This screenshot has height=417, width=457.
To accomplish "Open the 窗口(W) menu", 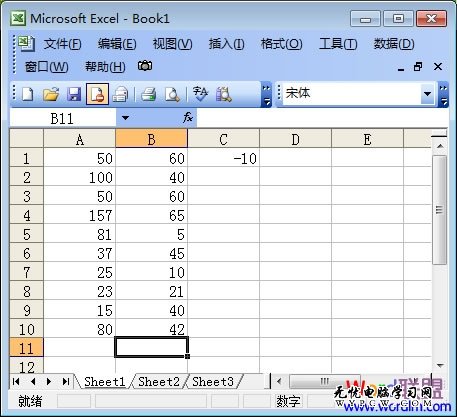I will [46, 67].
